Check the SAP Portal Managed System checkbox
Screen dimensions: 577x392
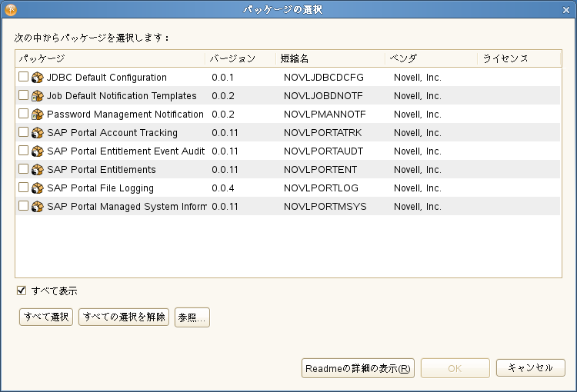pos(23,205)
